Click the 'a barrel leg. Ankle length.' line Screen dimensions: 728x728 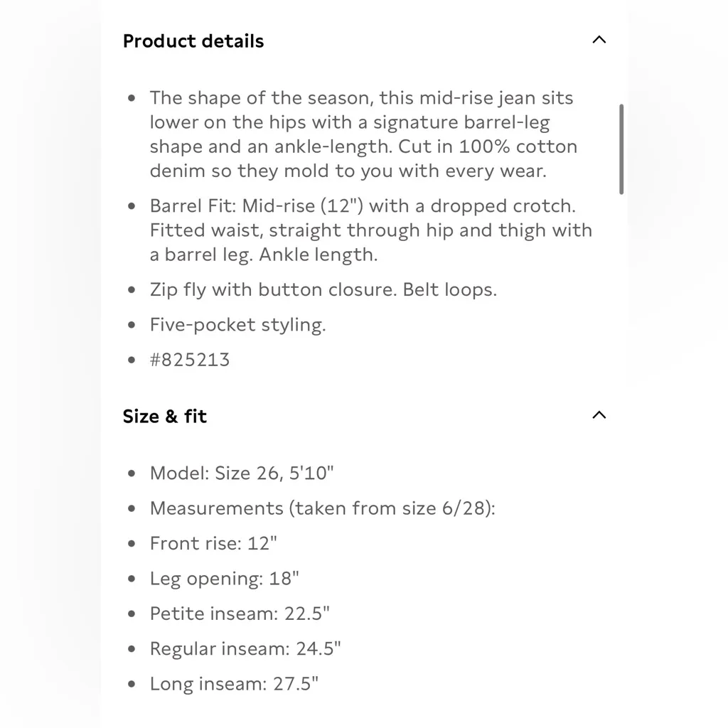(x=263, y=255)
